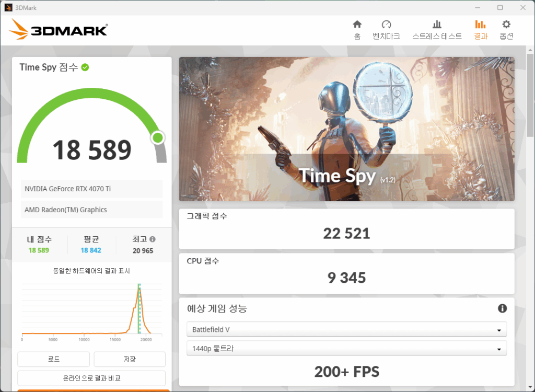The width and height of the screenshot is (535, 392).
Task: Click the vertical scrollbar thumb
Action: coord(530,96)
